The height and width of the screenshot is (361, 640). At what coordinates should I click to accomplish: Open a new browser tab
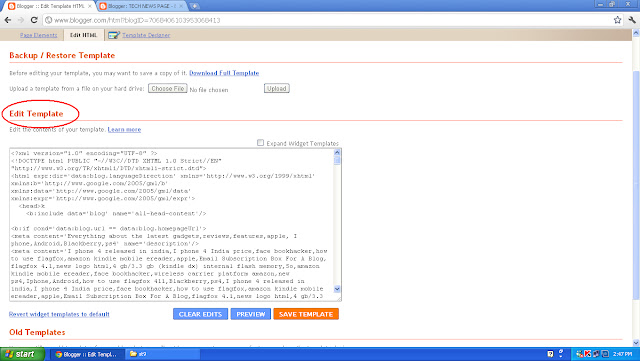coord(195,6)
